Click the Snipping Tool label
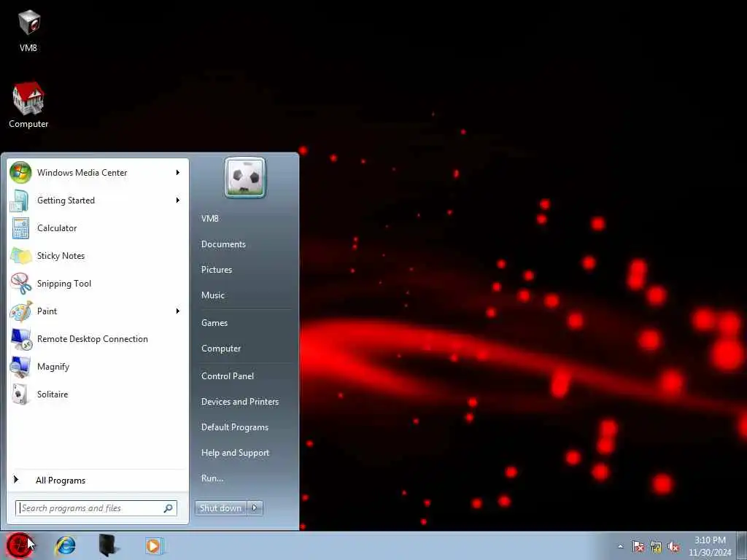 tap(64, 284)
